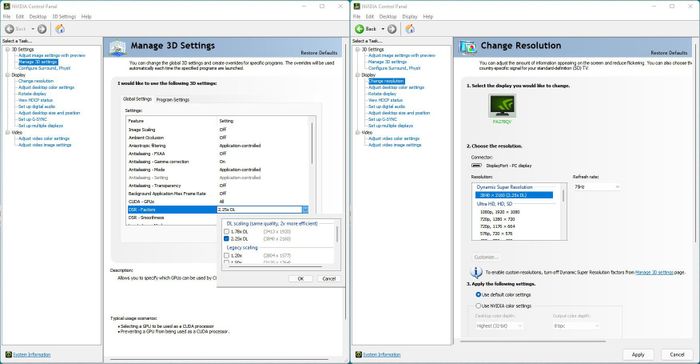700x364 pixels.
Task: Click Home icon in Manage 3D Settings window
Action: [x=60, y=29]
